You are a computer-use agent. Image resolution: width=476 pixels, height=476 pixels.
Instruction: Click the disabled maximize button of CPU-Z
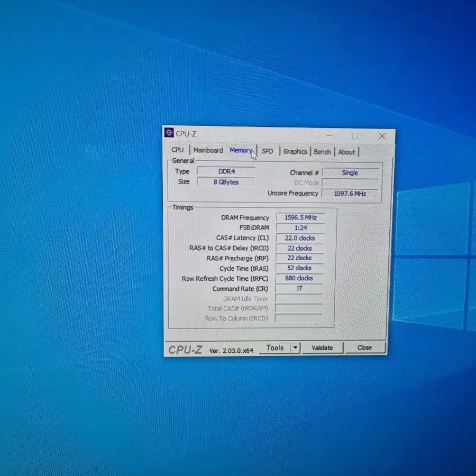(x=355, y=136)
